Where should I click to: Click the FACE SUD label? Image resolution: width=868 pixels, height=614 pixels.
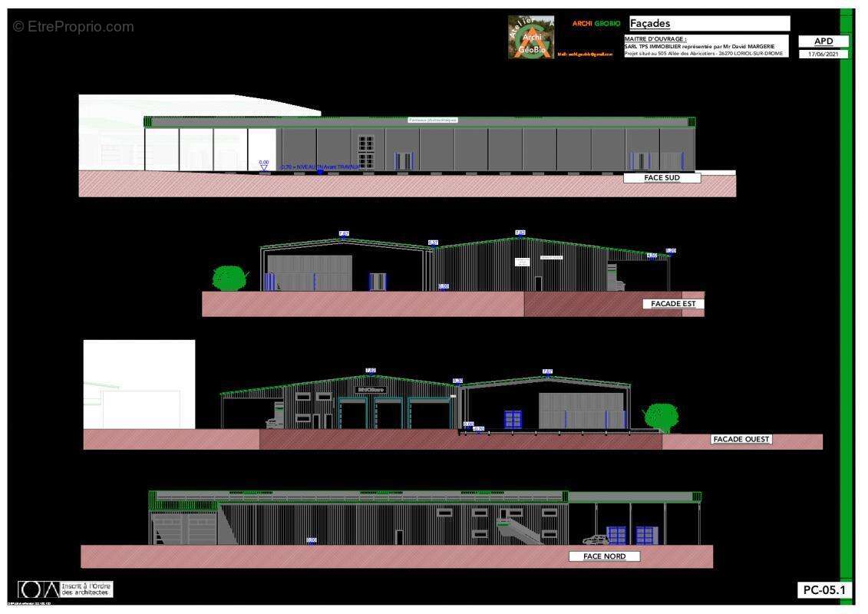(x=662, y=178)
